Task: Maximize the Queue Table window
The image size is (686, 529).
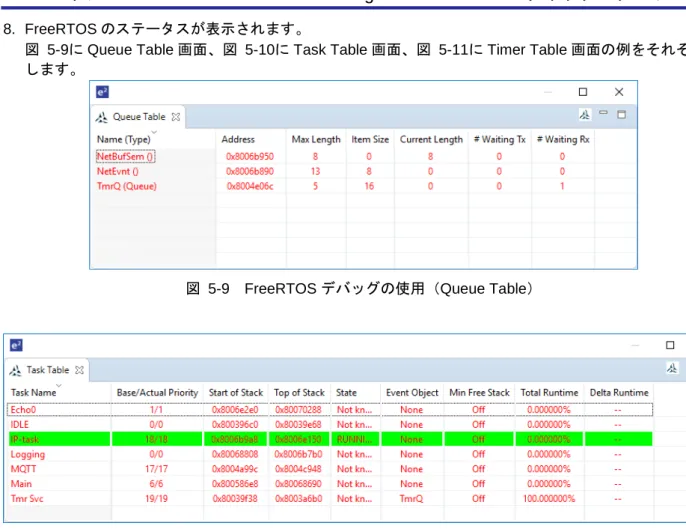Action: tap(583, 92)
